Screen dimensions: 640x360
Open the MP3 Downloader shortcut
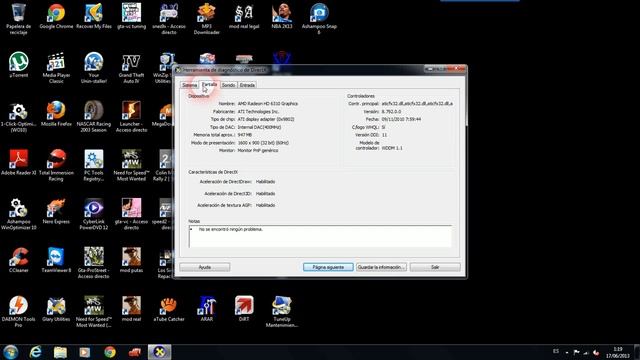pyautogui.click(x=207, y=18)
